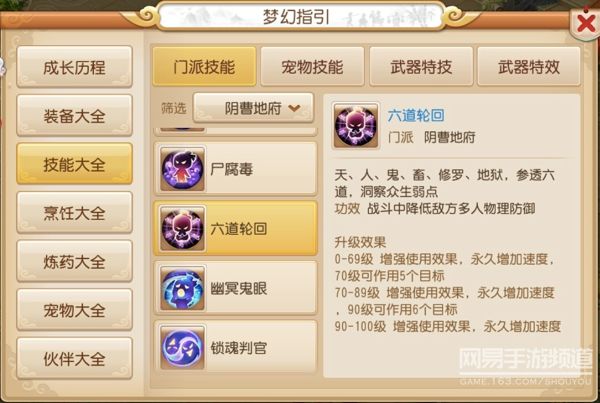
Task: Close the 梦幻指引 window with red X
Action: 585,24
